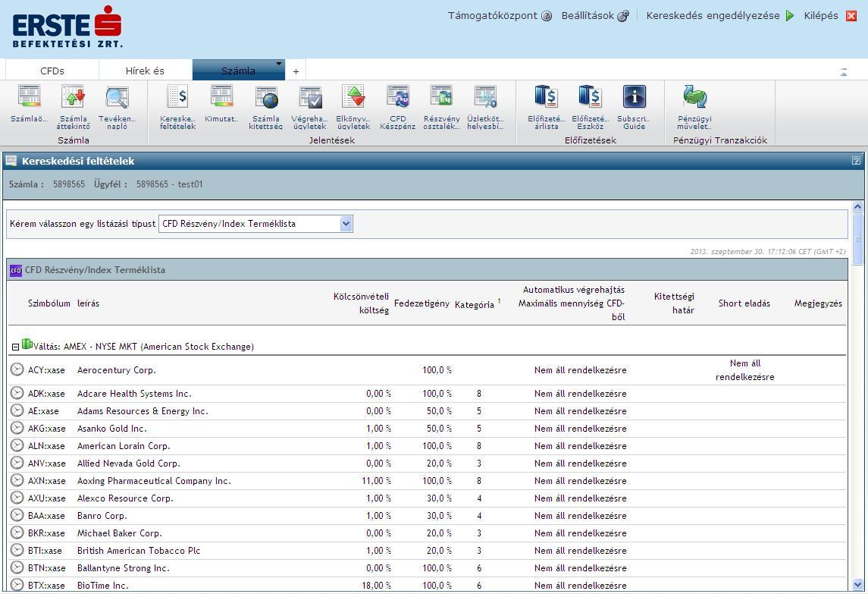Viewport: 868px width, 594px height.
Task: Open the Számla kitettség globe icon
Action: (266, 97)
